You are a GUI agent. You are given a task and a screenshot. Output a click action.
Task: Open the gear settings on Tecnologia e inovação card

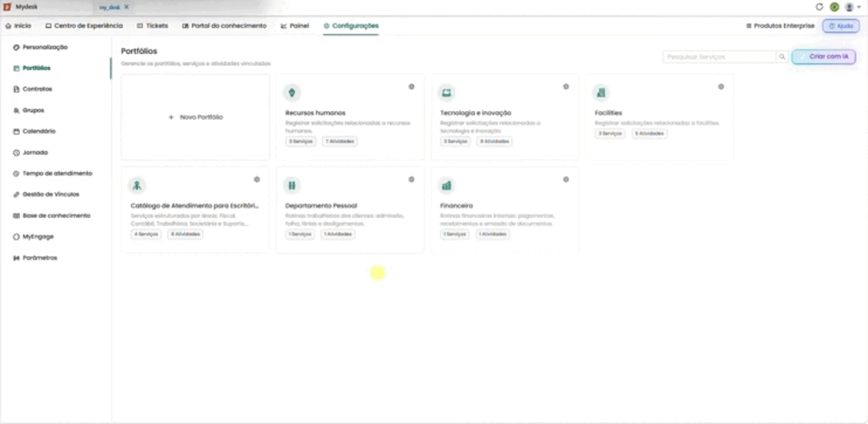[566, 87]
